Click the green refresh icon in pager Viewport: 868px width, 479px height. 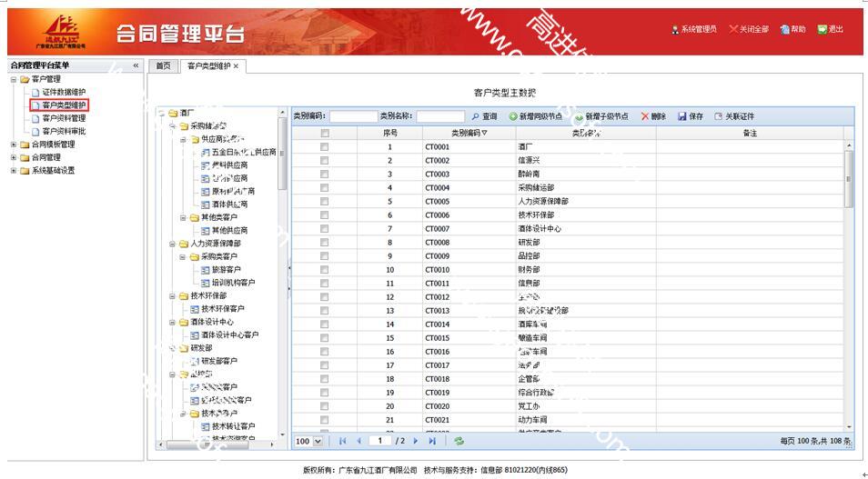click(459, 441)
